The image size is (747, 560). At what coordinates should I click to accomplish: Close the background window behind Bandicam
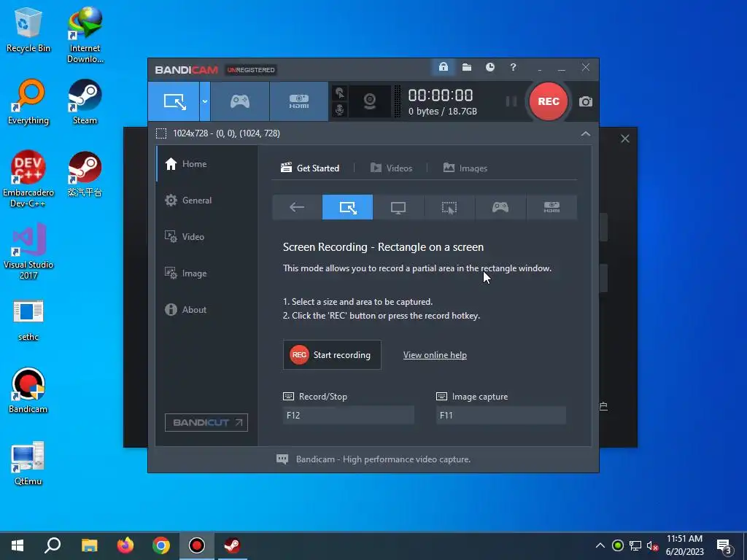[625, 139]
